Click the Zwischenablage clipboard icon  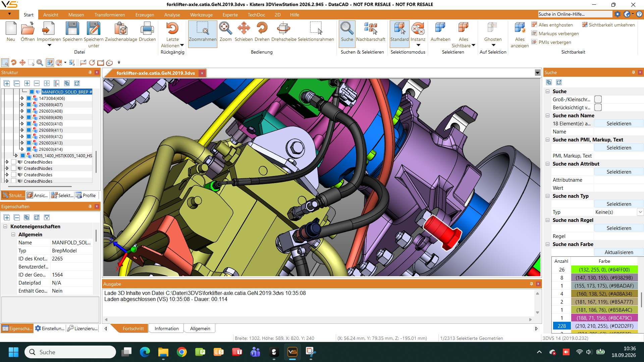coord(121,28)
